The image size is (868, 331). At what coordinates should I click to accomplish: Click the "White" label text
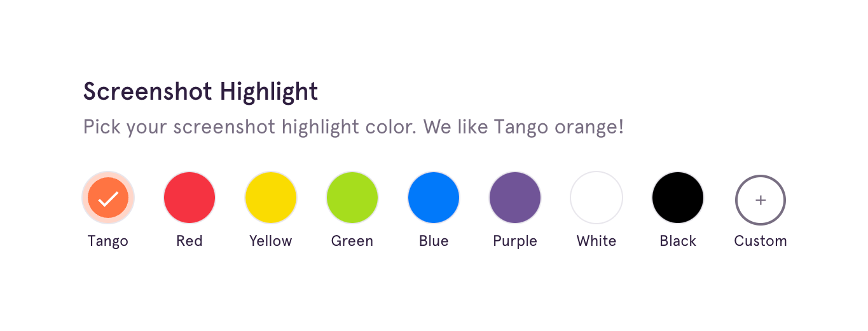[596, 241]
